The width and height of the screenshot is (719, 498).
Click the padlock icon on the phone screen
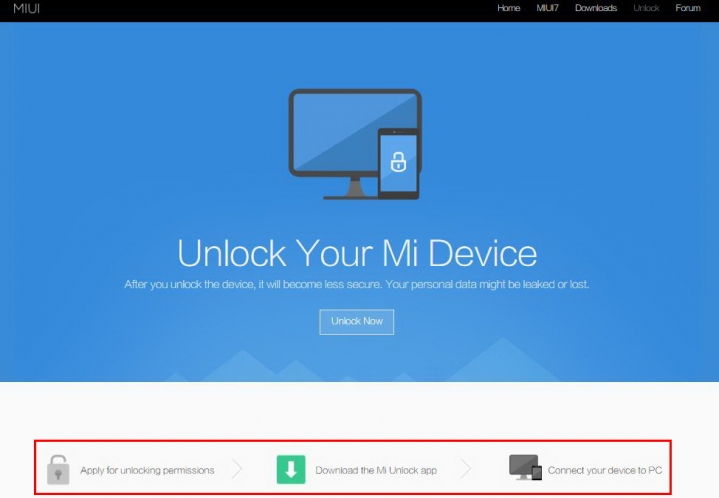(x=398, y=162)
